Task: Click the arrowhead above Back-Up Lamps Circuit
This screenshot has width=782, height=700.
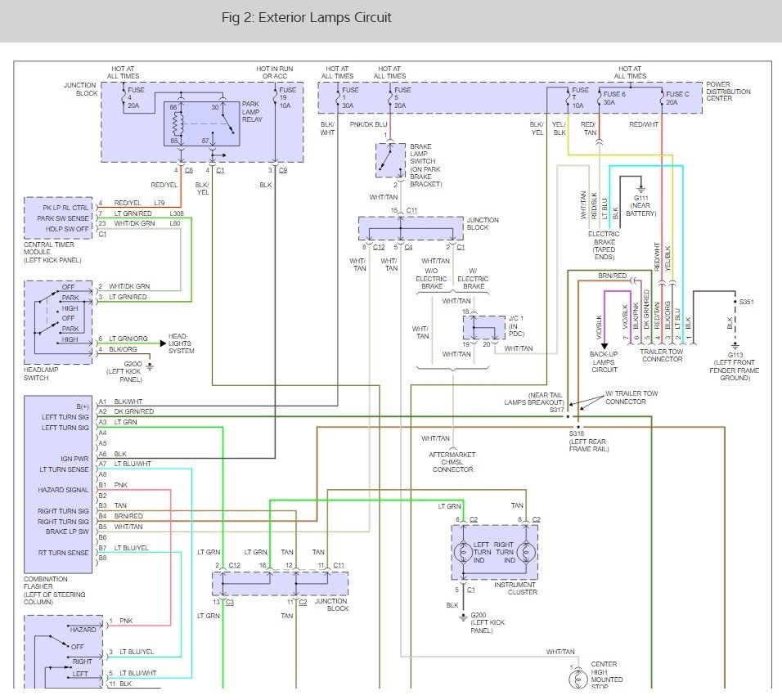Action: [604, 346]
